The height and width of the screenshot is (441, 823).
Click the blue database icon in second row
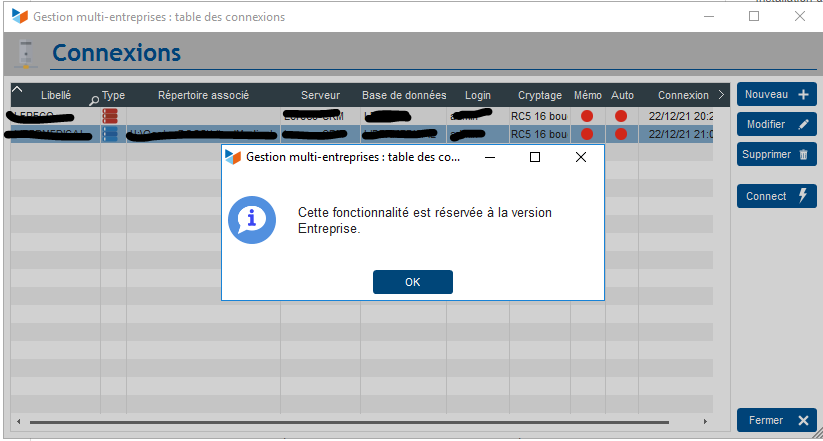point(110,134)
